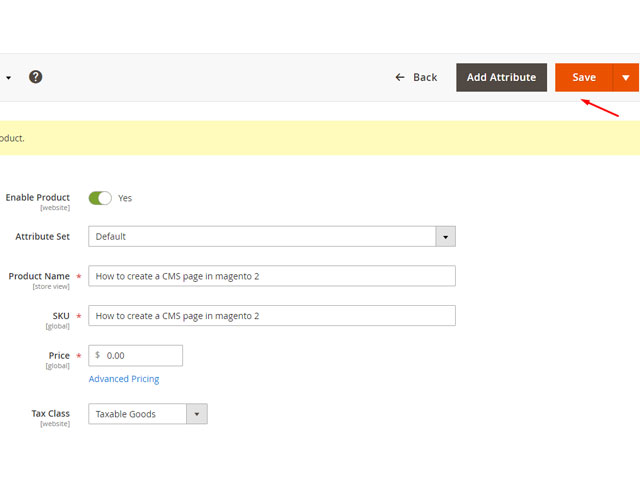Click the Add Attribute button
640x480 pixels.
[x=501, y=77]
